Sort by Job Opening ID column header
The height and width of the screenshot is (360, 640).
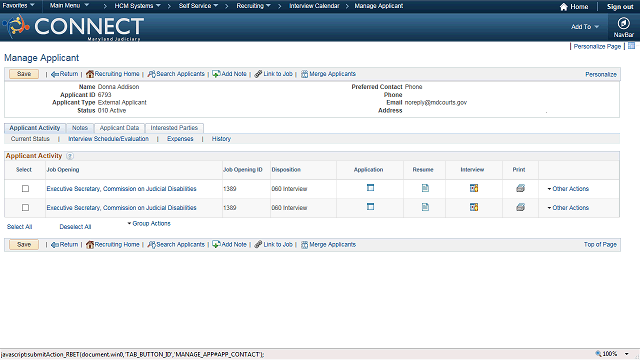tap(242, 169)
